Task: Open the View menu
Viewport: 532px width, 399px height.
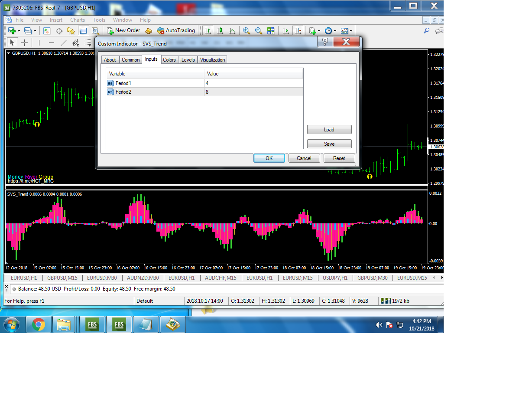Action: click(x=36, y=20)
